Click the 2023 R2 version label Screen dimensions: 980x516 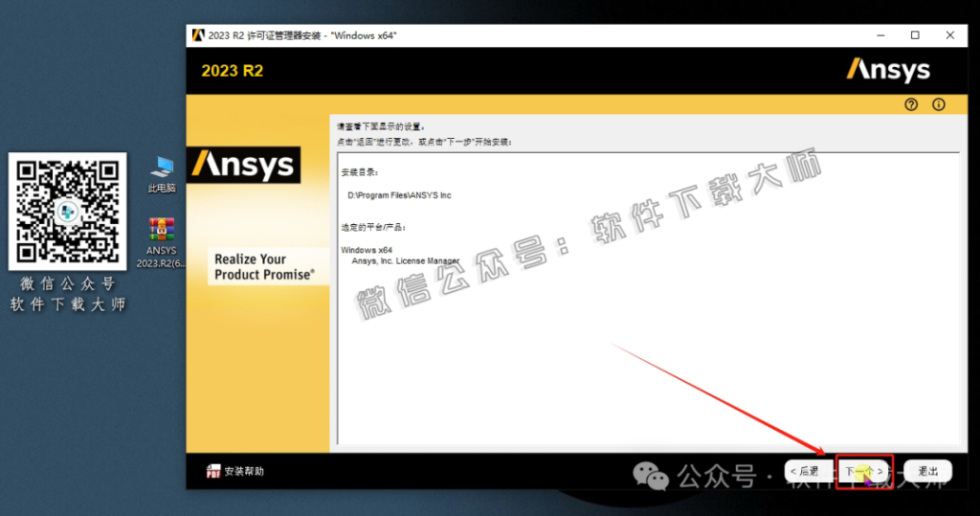point(232,71)
